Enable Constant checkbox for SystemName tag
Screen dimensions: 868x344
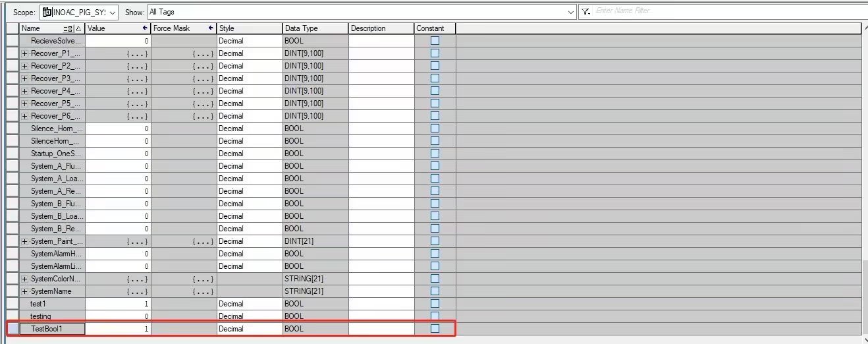click(x=435, y=291)
